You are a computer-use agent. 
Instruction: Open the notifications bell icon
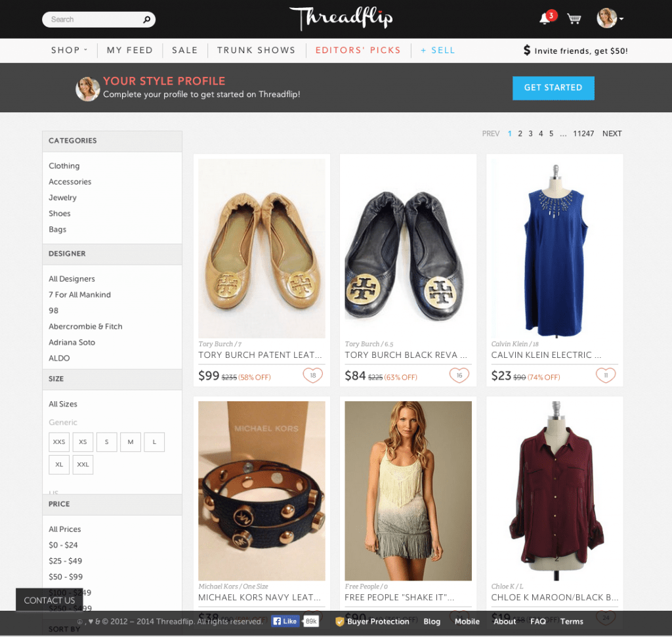click(545, 19)
